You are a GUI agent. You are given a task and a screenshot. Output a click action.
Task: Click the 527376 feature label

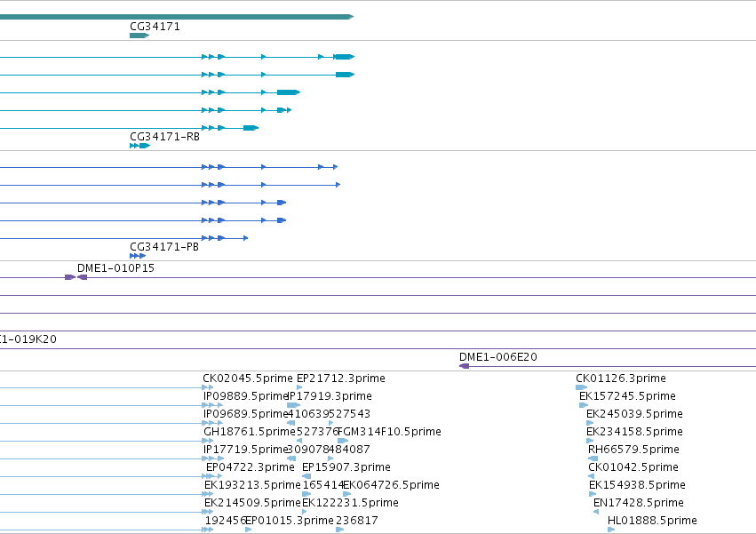[317, 432]
